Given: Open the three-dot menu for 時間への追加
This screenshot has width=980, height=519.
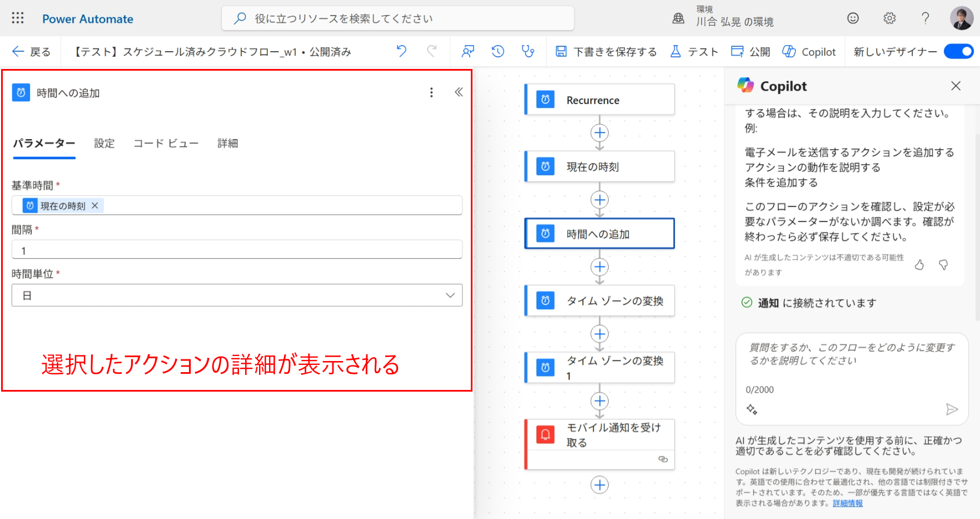Looking at the screenshot, I should (x=431, y=92).
